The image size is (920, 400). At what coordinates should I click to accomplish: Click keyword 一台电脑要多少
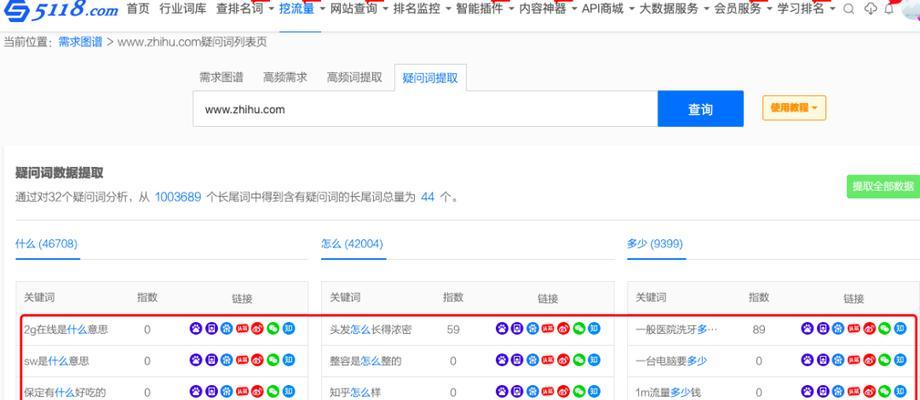coord(671,361)
